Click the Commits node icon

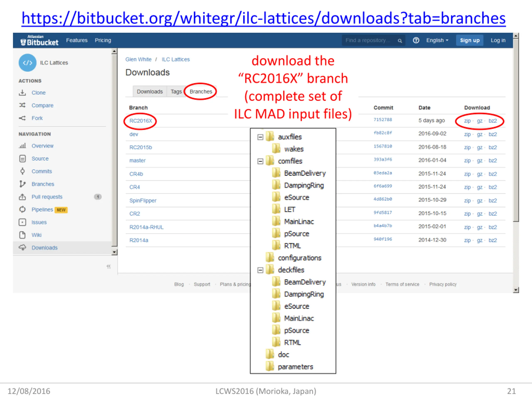pos(22,171)
